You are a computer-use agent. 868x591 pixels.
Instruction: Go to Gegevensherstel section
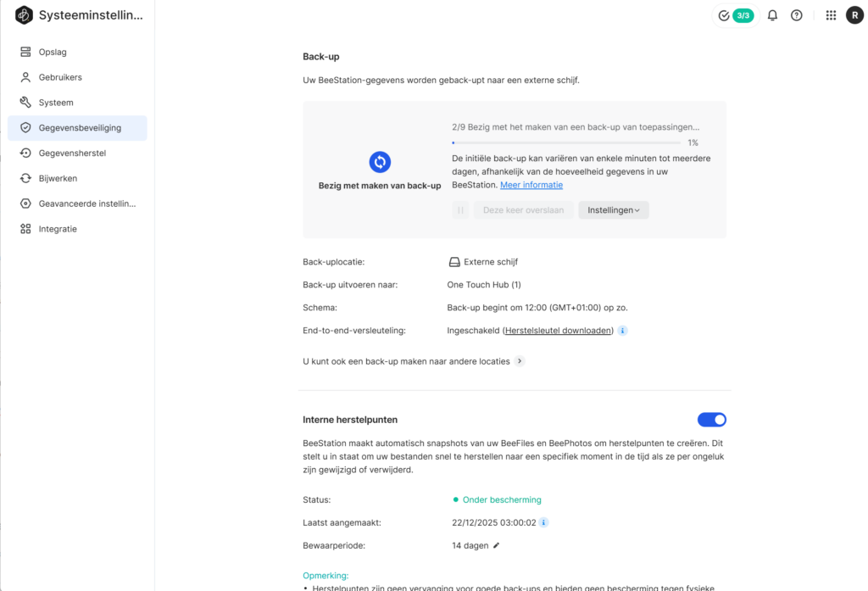(x=72, y=153)
